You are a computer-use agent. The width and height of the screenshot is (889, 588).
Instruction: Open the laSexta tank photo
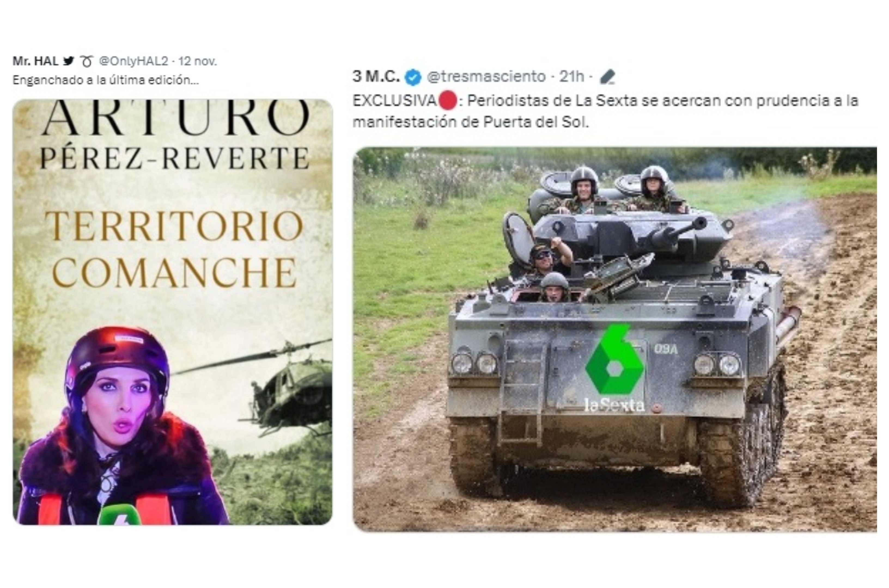(615, 339)
